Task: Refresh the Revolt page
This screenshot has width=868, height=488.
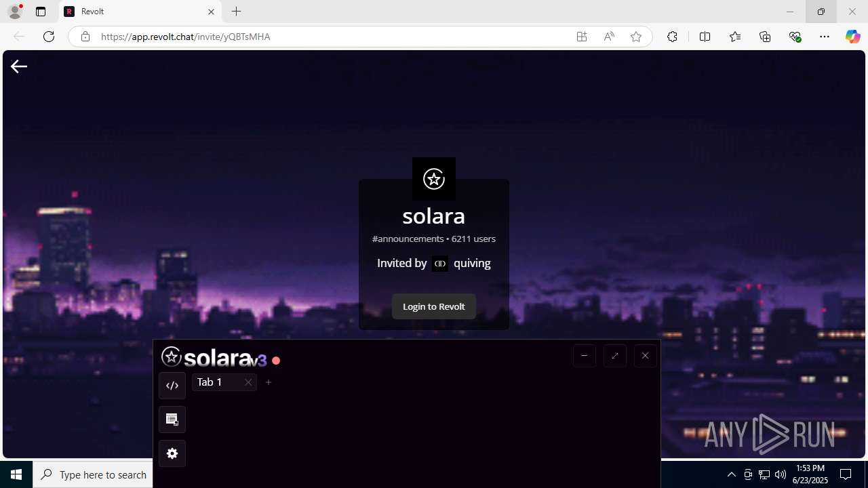Action: tap(49, 37)
